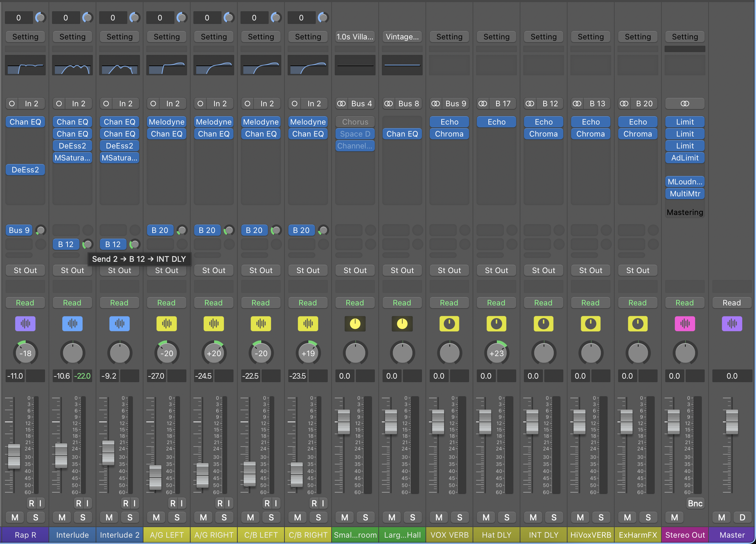This screenshot has height=544, width=756.
Task: Open the MLoudn... plugin on Stereo Out
Action: (x=685, y=182)
